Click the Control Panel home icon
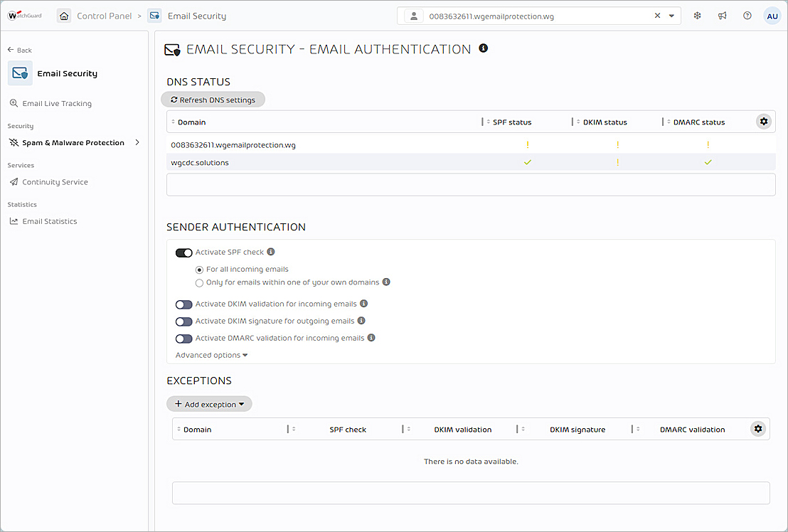 coord(64,15)
